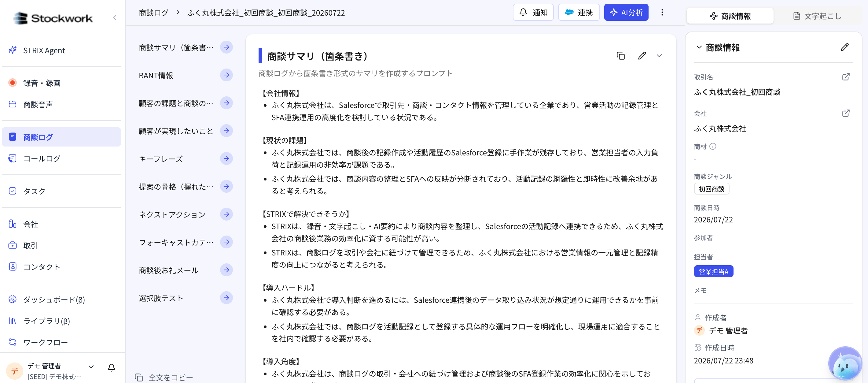The height and width of the screenshot is (383, 868).
Task: Open 会社 in sidebar
Action: point(61,224)
